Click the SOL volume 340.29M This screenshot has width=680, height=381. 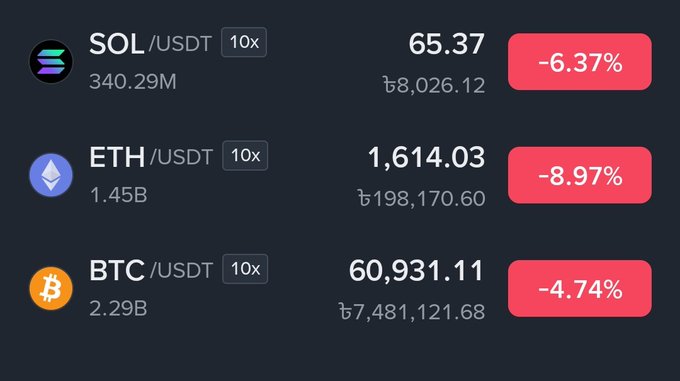point(133,82)
